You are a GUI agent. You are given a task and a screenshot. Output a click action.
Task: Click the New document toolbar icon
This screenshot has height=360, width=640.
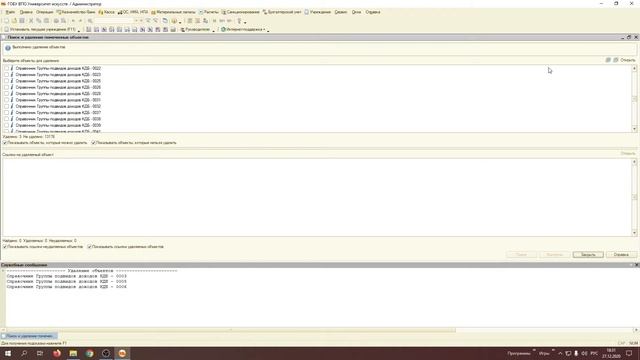[6, 21]
